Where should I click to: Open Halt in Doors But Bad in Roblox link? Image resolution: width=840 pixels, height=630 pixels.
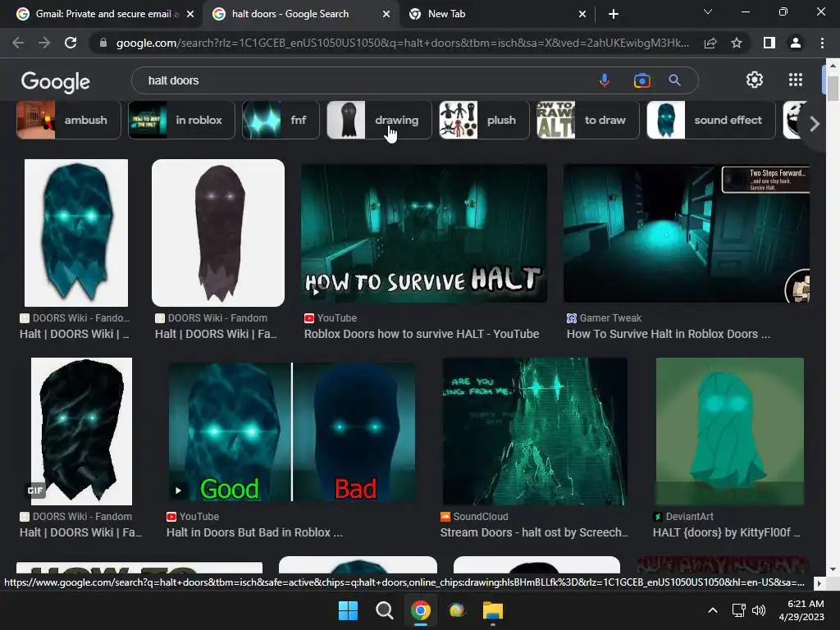[254, 532]
